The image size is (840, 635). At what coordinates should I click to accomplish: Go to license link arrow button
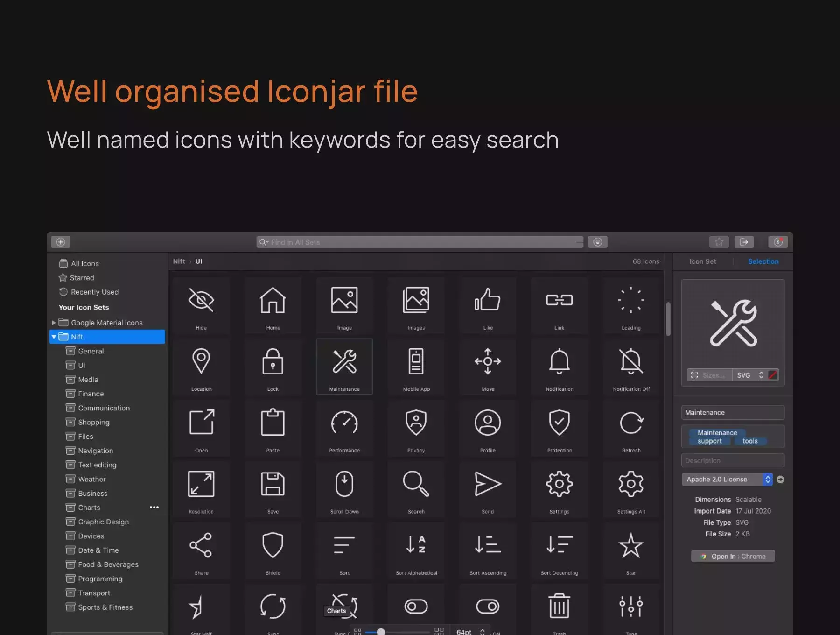780,480
